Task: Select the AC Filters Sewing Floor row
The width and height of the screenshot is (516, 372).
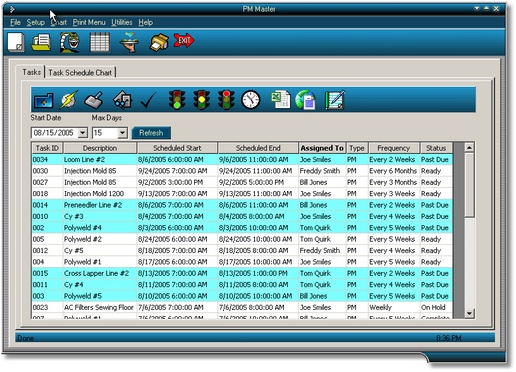Action: pyautogui.click(x=242, y=307)
